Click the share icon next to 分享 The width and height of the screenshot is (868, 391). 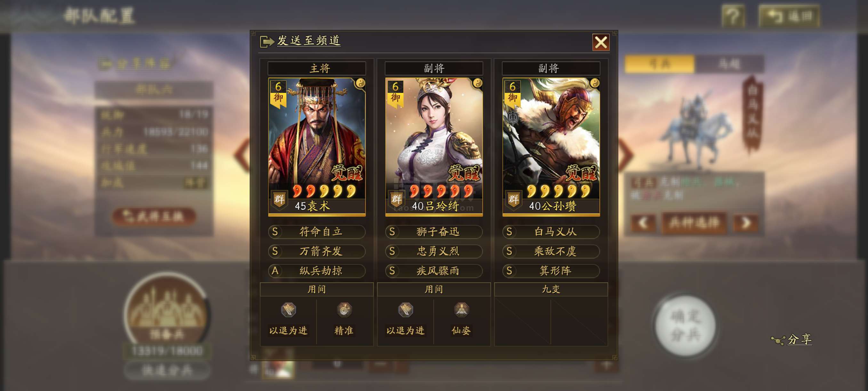(778, 340)
